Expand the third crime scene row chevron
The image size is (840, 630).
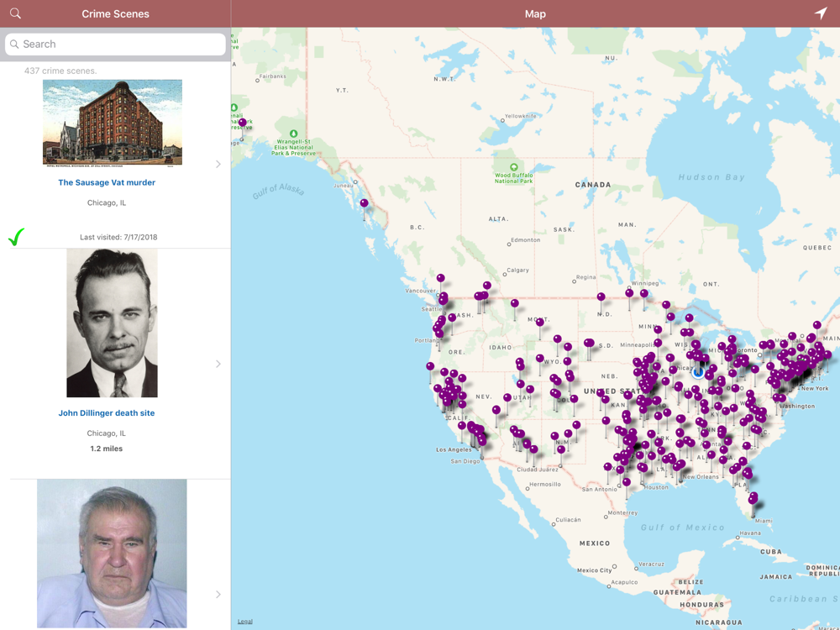click(218, 594)
